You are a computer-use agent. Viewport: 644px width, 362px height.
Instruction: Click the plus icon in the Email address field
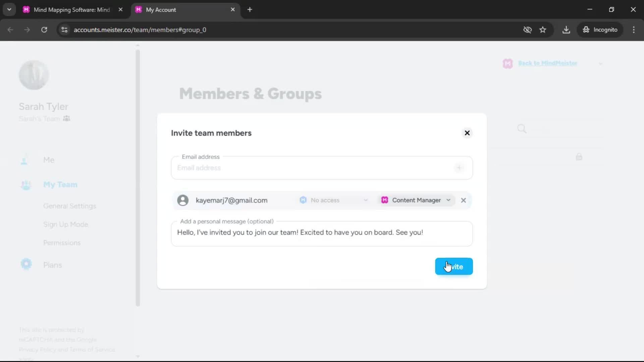(459, 168)
